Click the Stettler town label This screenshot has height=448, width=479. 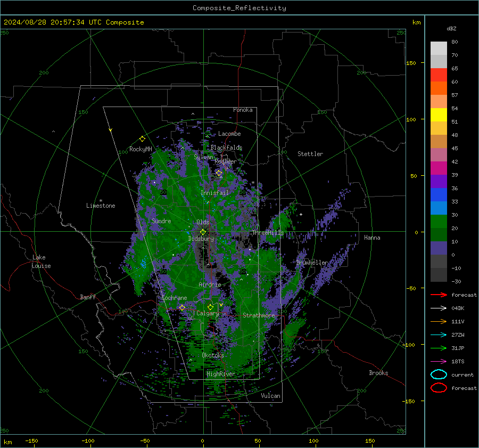[x=310, y=154]
